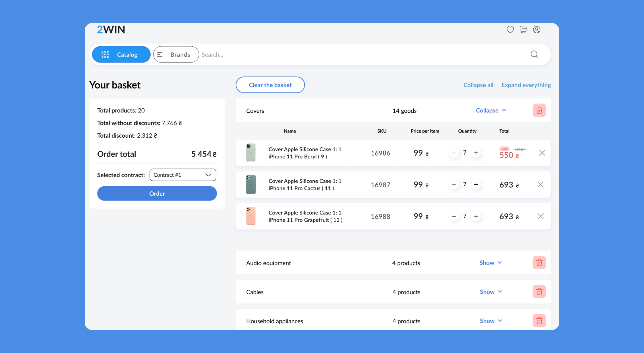Click 'Cover Apple Silicone Case 1: 1 iPhone 11 Pro Cactus' name
The image size is (644, 353).
[x=305, y=185]
